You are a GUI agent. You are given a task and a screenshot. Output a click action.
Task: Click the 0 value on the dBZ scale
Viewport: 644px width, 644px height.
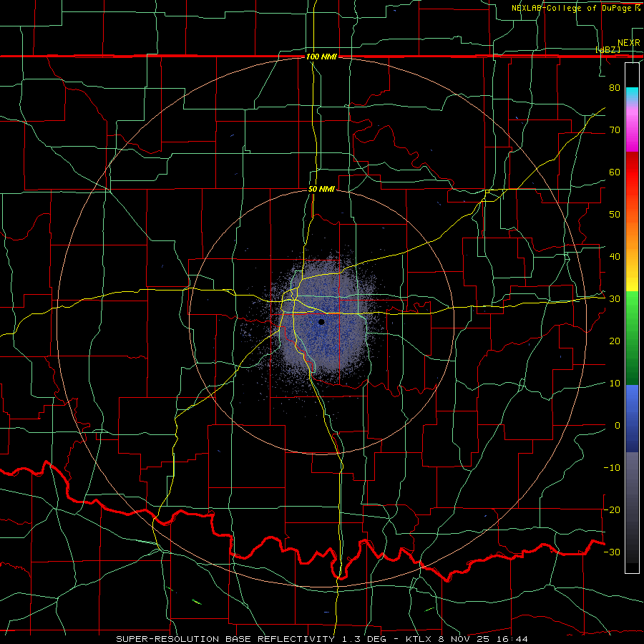point(618,426)
